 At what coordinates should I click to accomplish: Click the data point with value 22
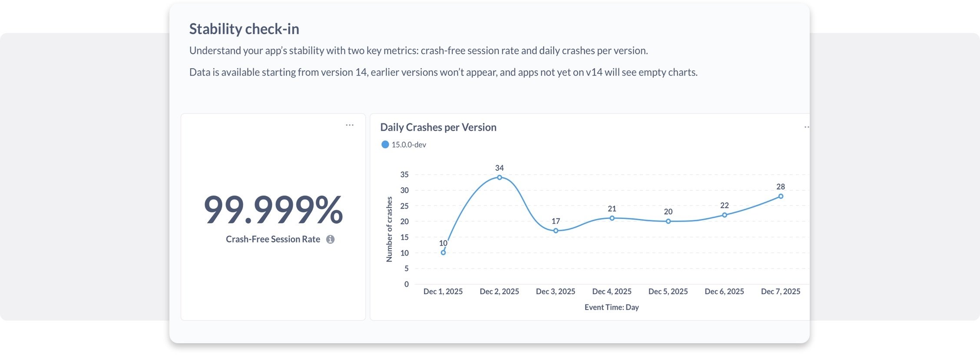tap(725, 215)
